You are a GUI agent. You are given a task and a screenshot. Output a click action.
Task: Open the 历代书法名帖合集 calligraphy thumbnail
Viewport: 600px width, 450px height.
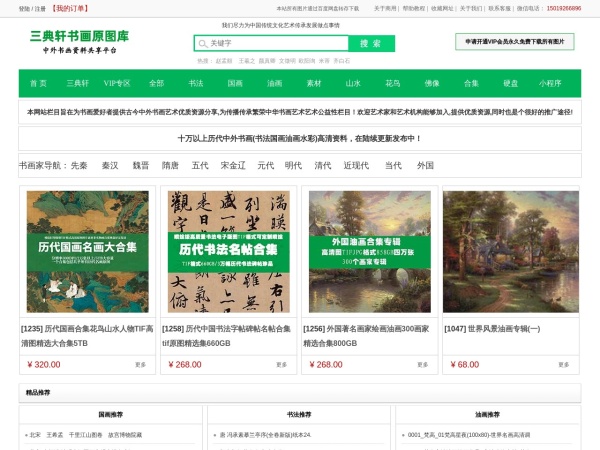[x=229, y=252]
